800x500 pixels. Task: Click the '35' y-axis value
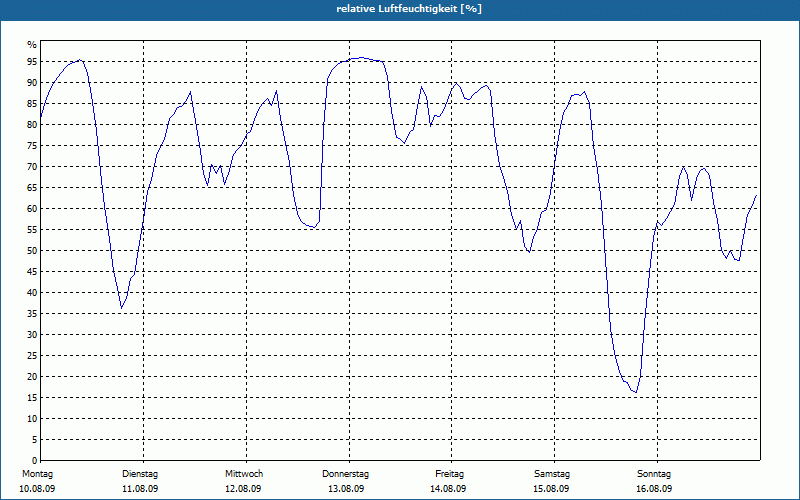pyautogui.click(x=32, y=314)
